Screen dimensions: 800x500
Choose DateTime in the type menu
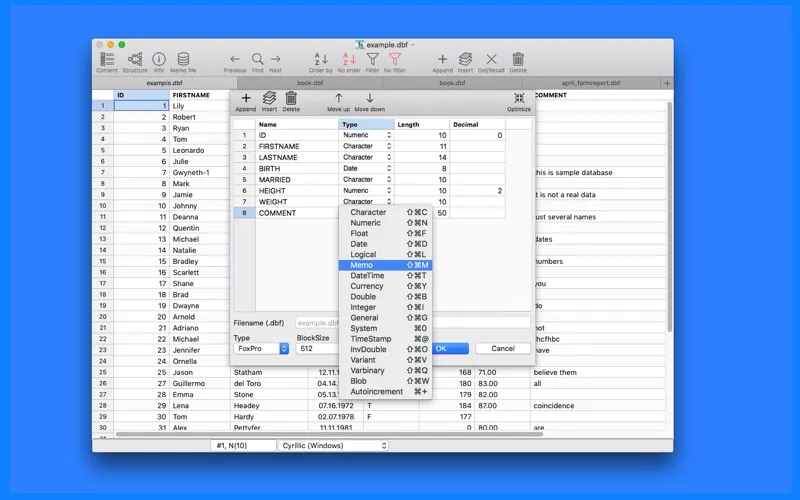[386, 276]
